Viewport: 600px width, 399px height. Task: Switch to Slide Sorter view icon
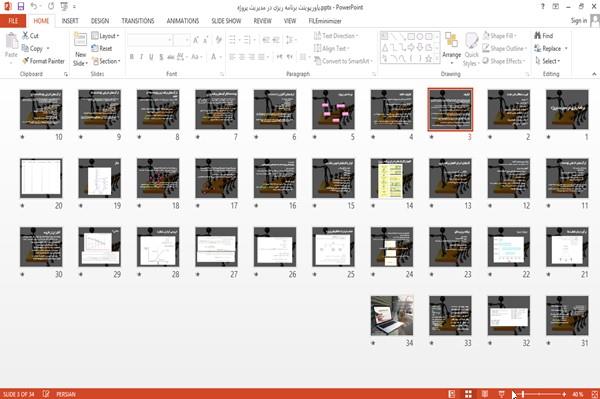pos(468,394)
